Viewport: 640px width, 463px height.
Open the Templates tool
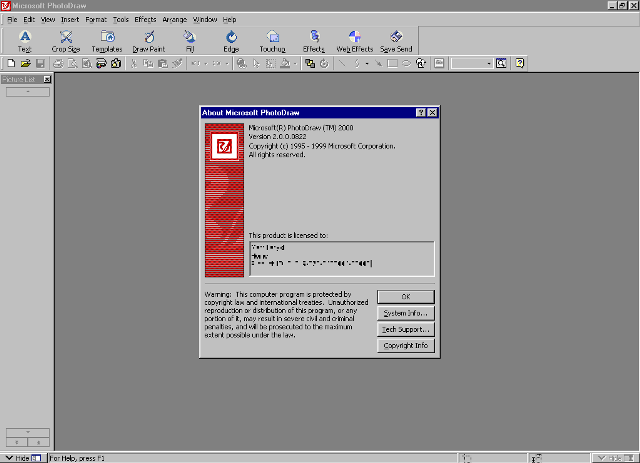[107, 40]
